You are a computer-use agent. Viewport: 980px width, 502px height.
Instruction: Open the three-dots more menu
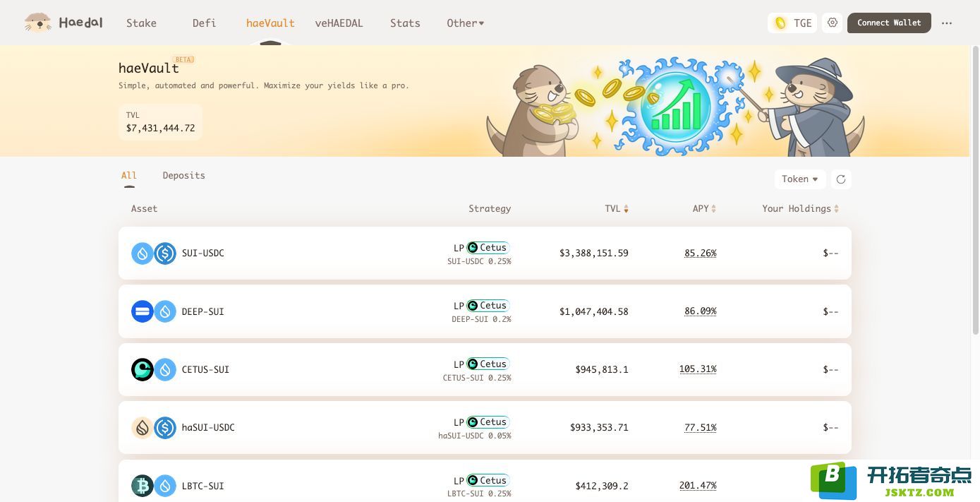[x=947, y=23]
